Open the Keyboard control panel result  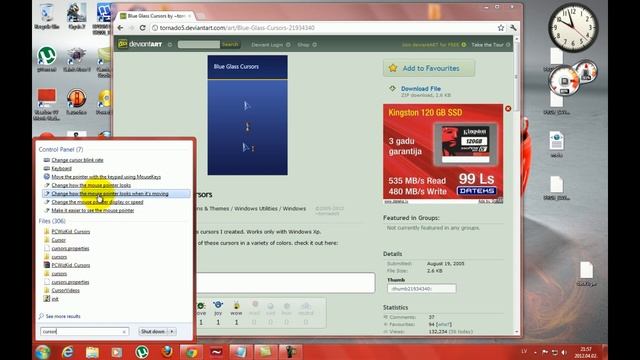tap(61, 168)
